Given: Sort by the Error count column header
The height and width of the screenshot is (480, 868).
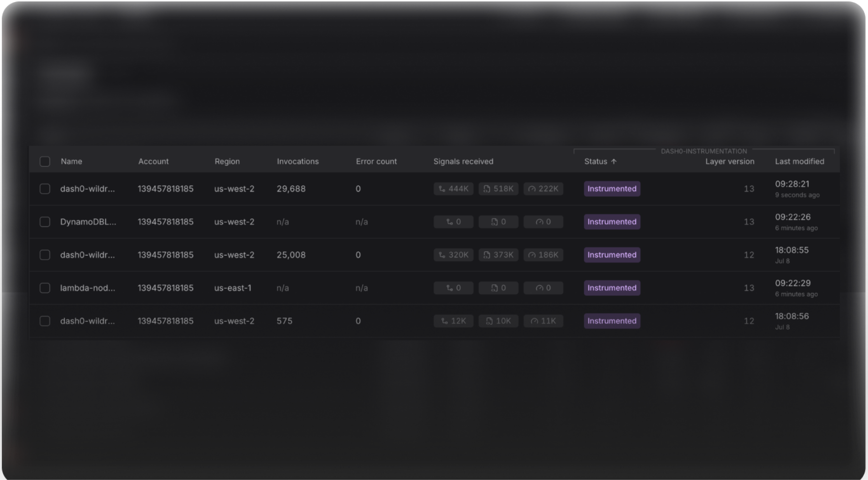Looking at the screenshot, I should (376, 162).
